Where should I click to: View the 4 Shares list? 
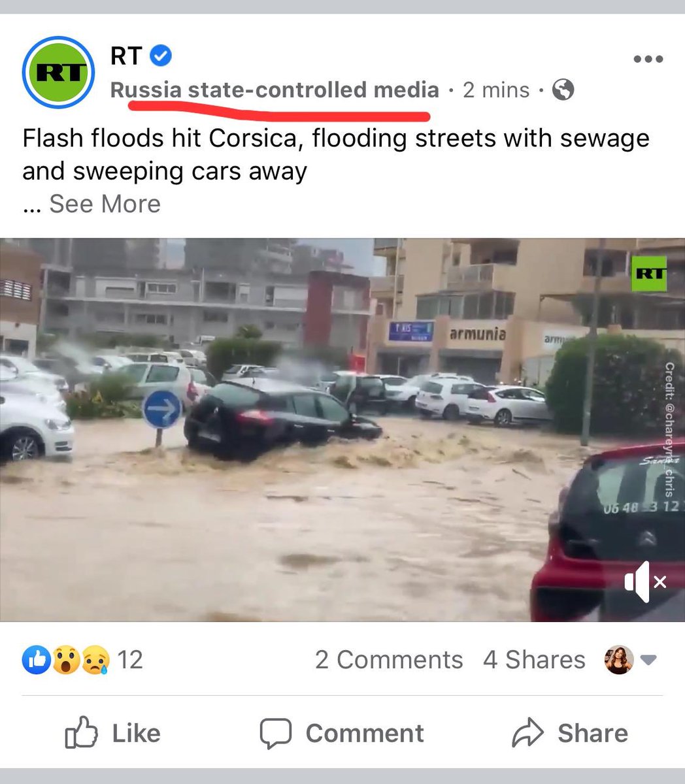(534, 660)
